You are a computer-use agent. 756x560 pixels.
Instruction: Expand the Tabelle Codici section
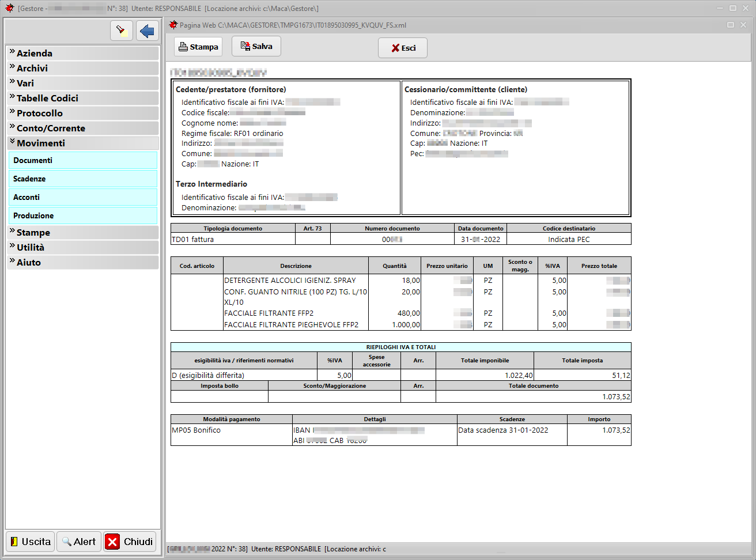click(82, 98)
